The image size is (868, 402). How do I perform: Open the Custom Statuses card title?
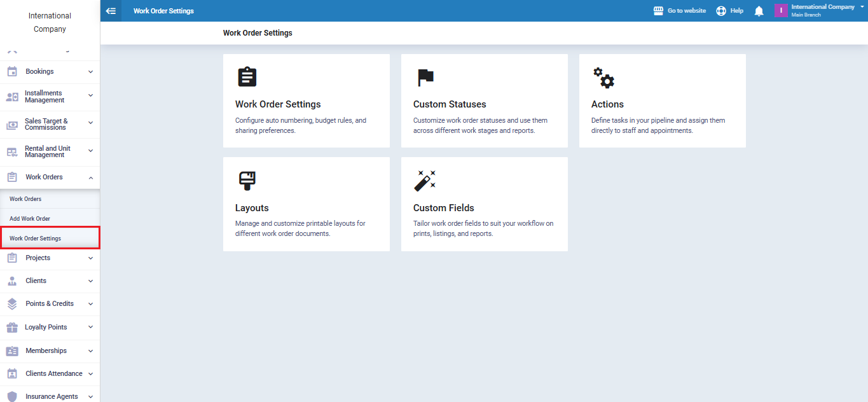[450, 104]
